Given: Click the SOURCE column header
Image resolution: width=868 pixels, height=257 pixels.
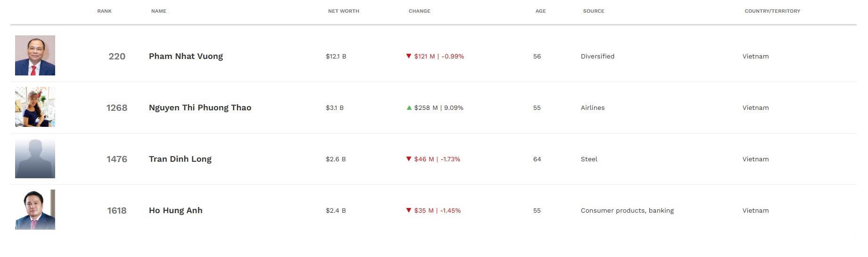Looking at the screenshot, I should (593, 11).
